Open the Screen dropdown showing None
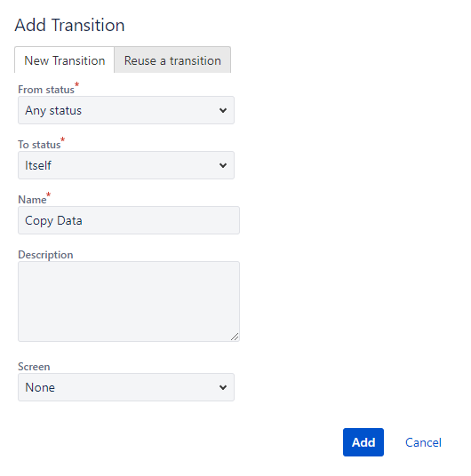Image resolution: width=471 pixels, height=476 pixels. (126, 387)
